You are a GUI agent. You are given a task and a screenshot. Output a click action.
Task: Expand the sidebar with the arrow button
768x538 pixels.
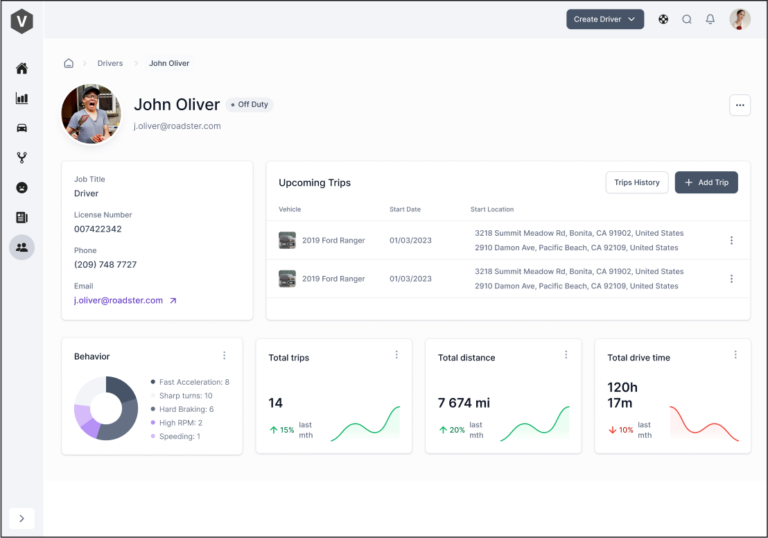[22, 518]
